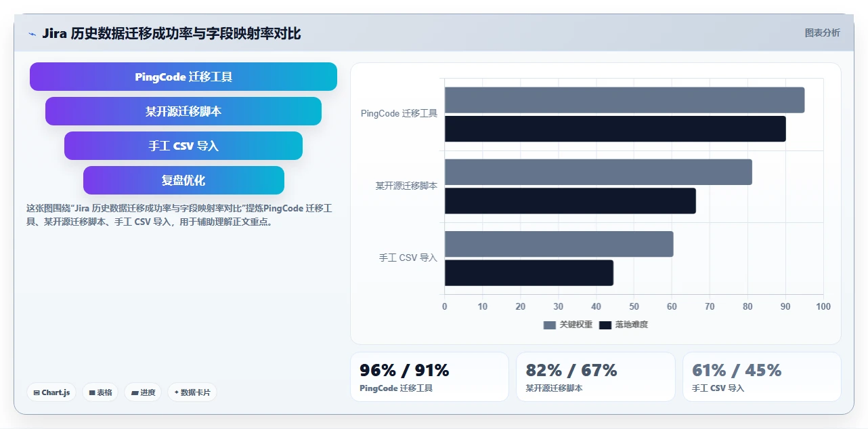Click the x-axis tick label 100

point(823,306)
